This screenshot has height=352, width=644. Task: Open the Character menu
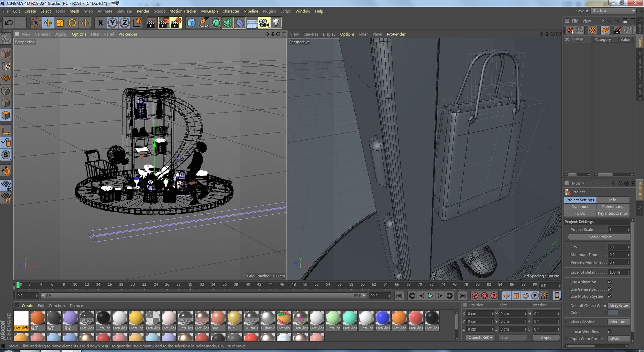tap(231, 11)
